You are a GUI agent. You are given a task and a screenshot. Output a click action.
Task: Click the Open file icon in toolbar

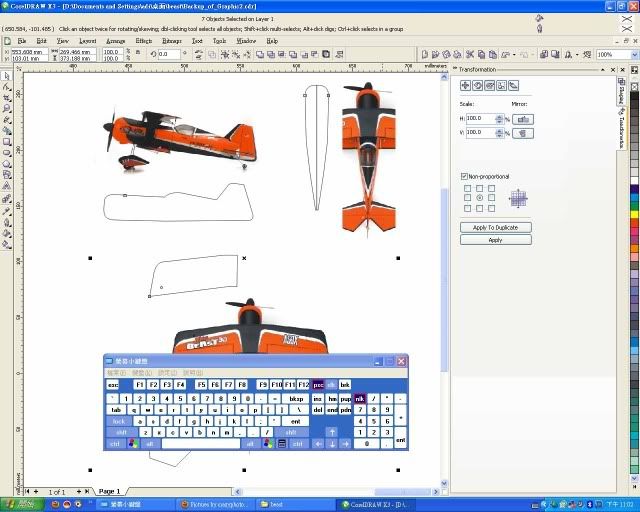(x=435, y=54)
